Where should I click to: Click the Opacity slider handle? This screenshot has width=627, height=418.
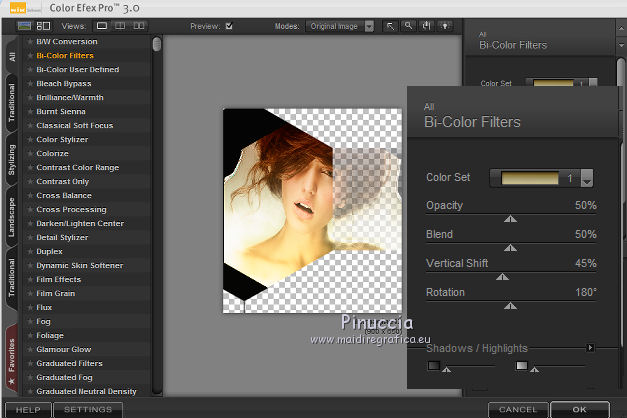coord(510,217)
